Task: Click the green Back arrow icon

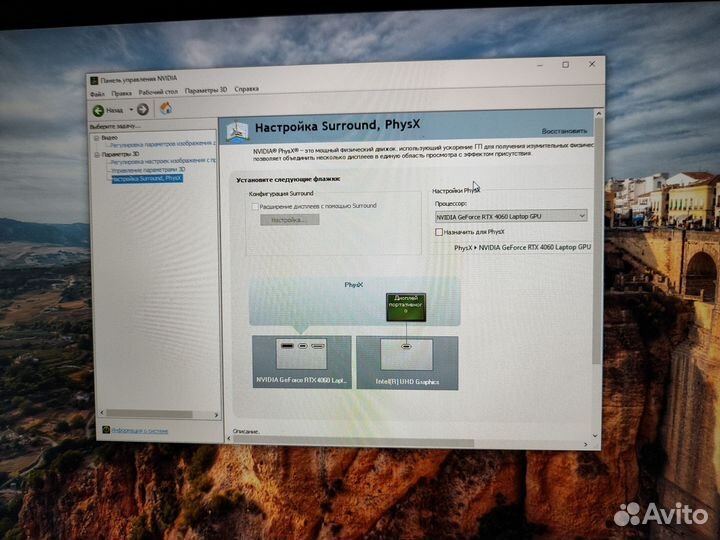Action: (99, 109)
